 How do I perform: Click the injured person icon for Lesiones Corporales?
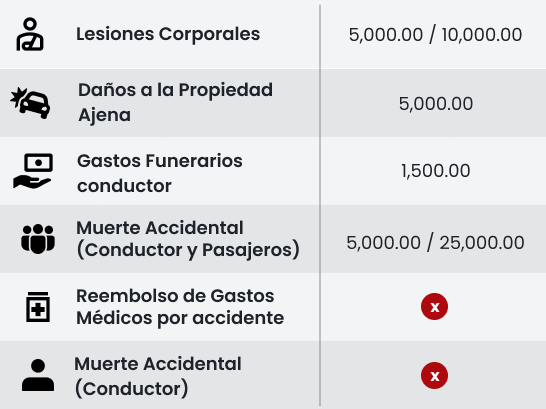[x=30, y=34]
